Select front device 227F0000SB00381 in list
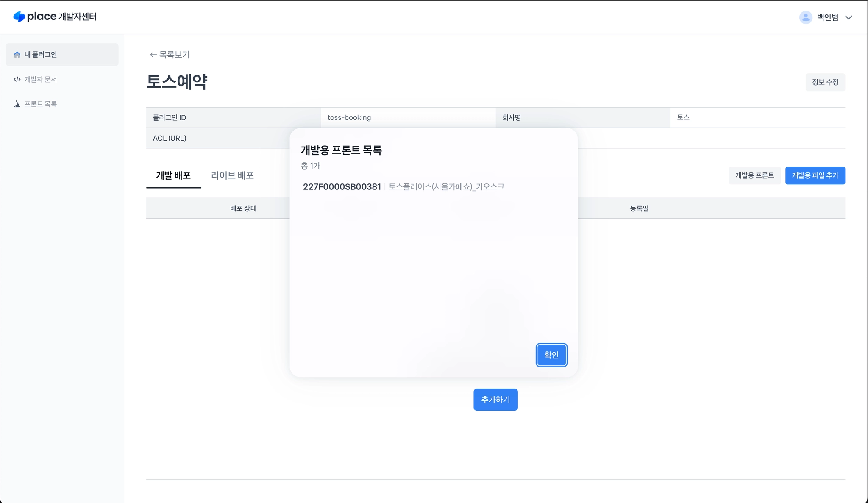The height and width of the screenshot is (503, 868). (x=342, y=187)
